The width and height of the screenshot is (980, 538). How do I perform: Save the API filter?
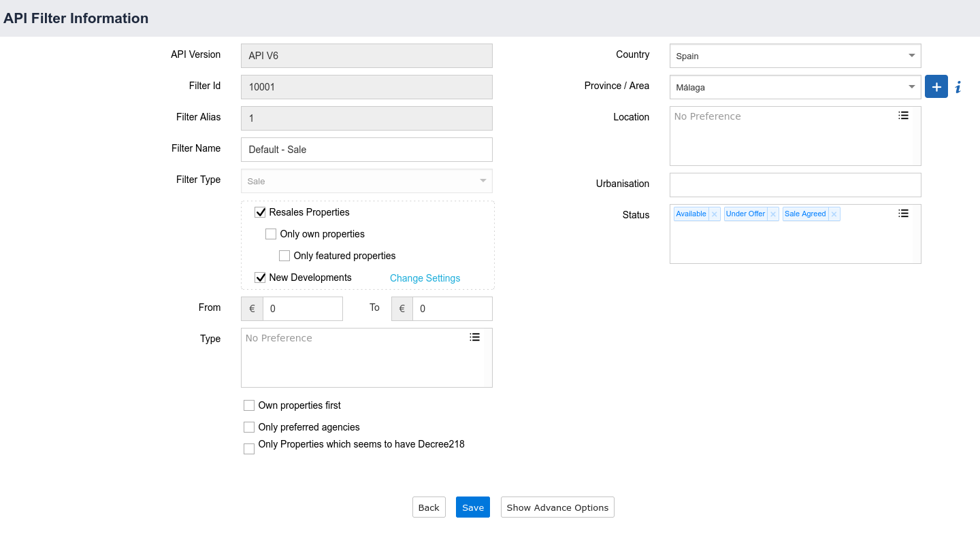click(472, 507)
